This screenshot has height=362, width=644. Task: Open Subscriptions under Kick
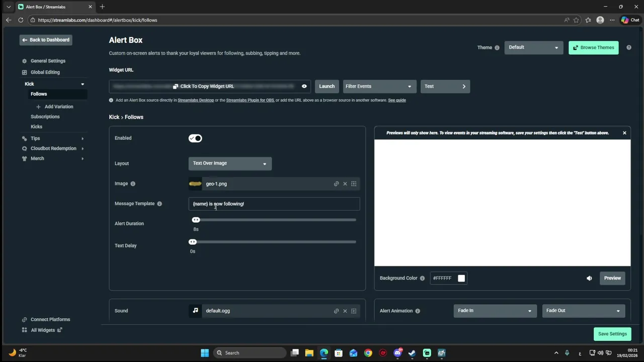45,117
